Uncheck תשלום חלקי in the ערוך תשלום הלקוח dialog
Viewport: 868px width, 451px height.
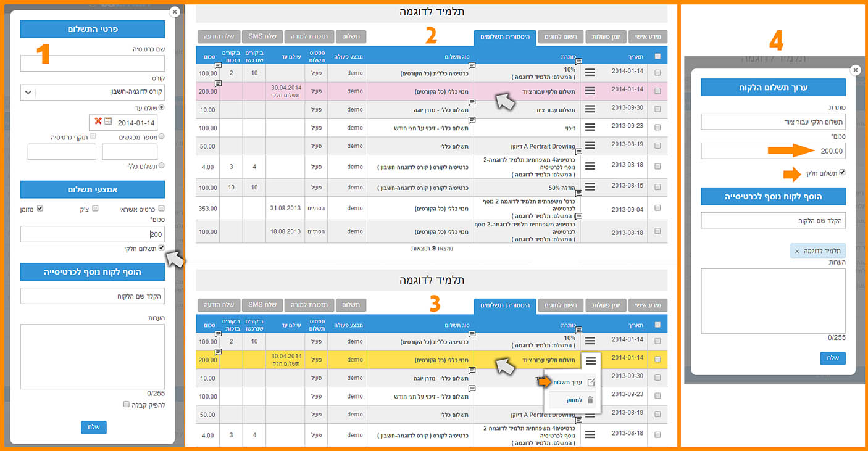842,173
